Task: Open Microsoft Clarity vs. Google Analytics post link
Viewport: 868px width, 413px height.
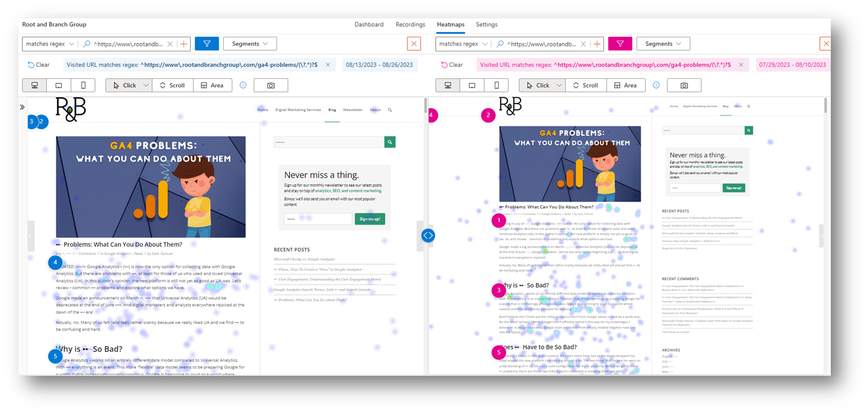Action: coord(304,259)
